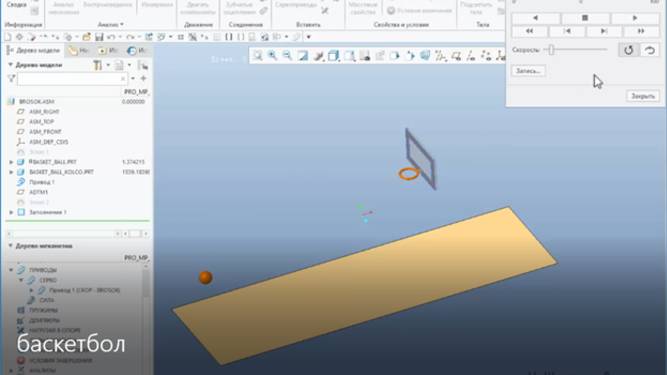Image resolution: width=667 pixels, height=375 pixels.
Task: Click the orange hoop ring in viewport
Action: 409,173
